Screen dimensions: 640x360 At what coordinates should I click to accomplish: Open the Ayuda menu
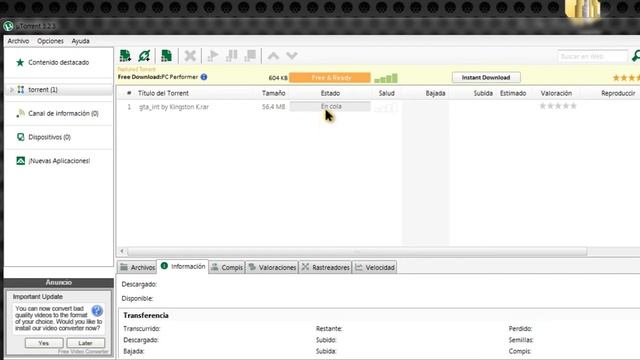pos(80,41)
